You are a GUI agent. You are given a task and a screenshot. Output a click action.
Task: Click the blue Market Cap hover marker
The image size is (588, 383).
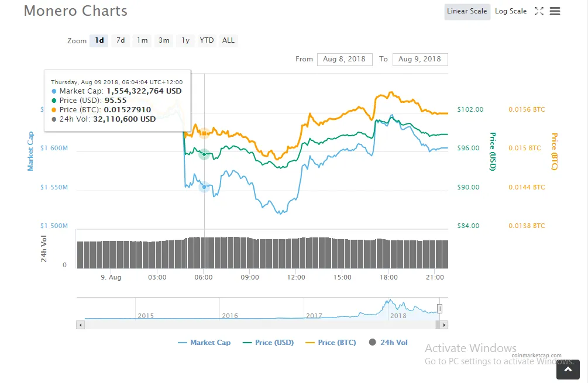click(204, 187)
